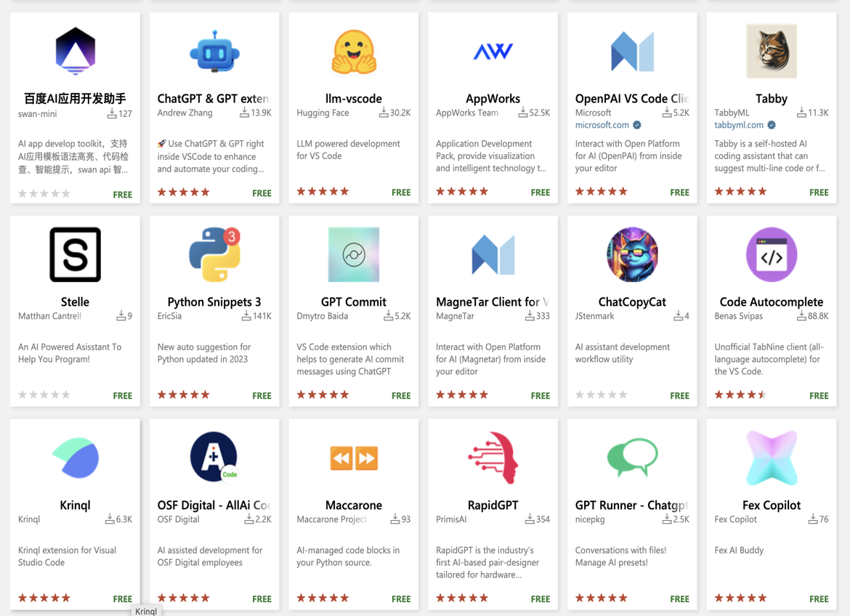The width and height of the screenshot is (850, 616).
Task: Open the Tabby cat thumbnail
Action: [772, 51]
